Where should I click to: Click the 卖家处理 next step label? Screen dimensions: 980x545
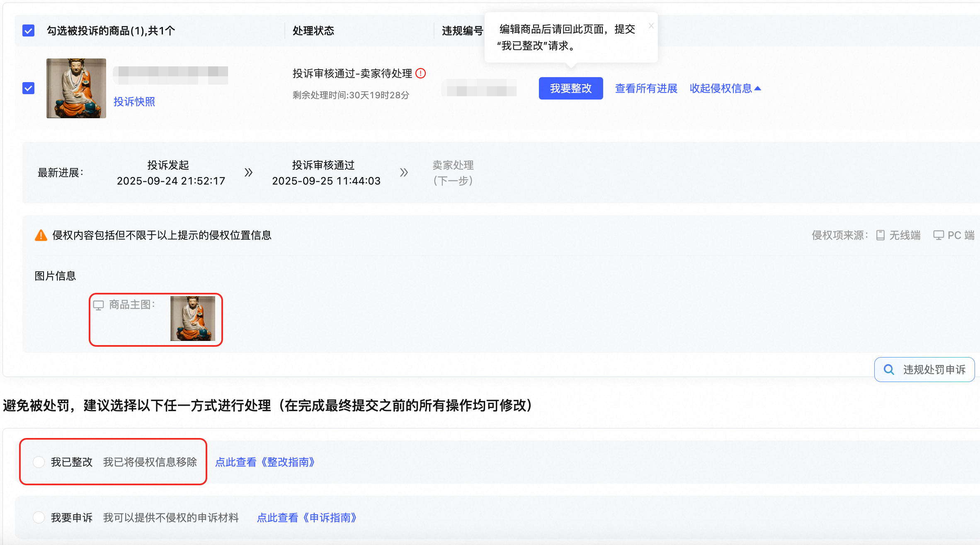tap(453, 173)
